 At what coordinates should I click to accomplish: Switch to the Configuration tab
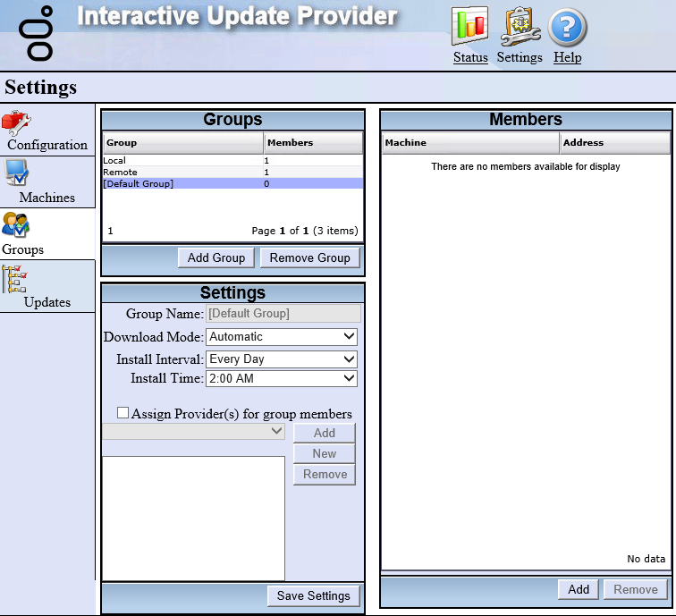(x=47, y=131)
